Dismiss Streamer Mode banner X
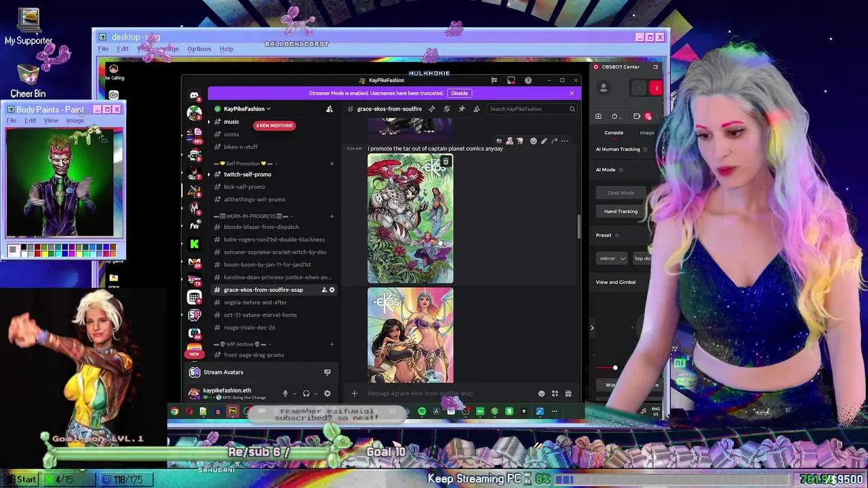 pos(572,93)
